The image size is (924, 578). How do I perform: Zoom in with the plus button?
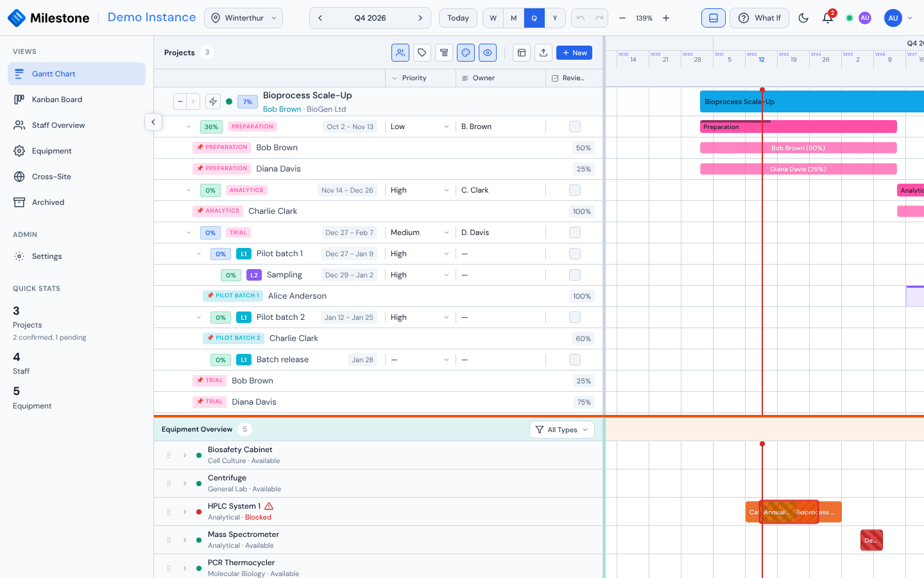(666, 18)
